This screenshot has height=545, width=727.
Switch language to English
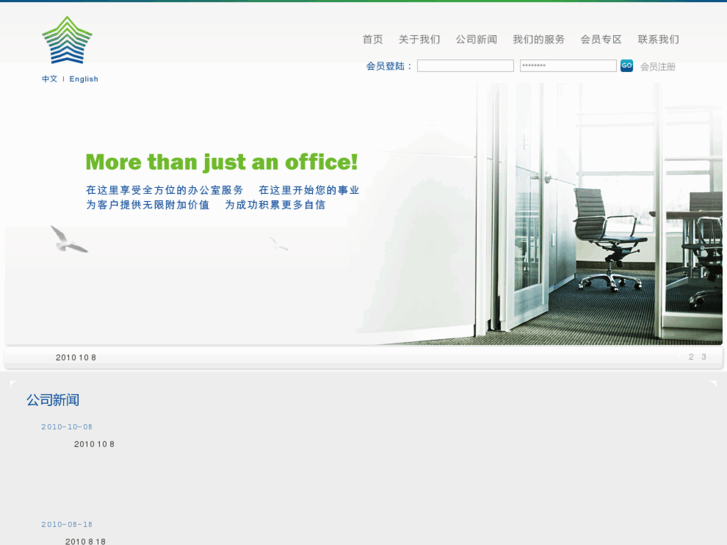[84, 79]
